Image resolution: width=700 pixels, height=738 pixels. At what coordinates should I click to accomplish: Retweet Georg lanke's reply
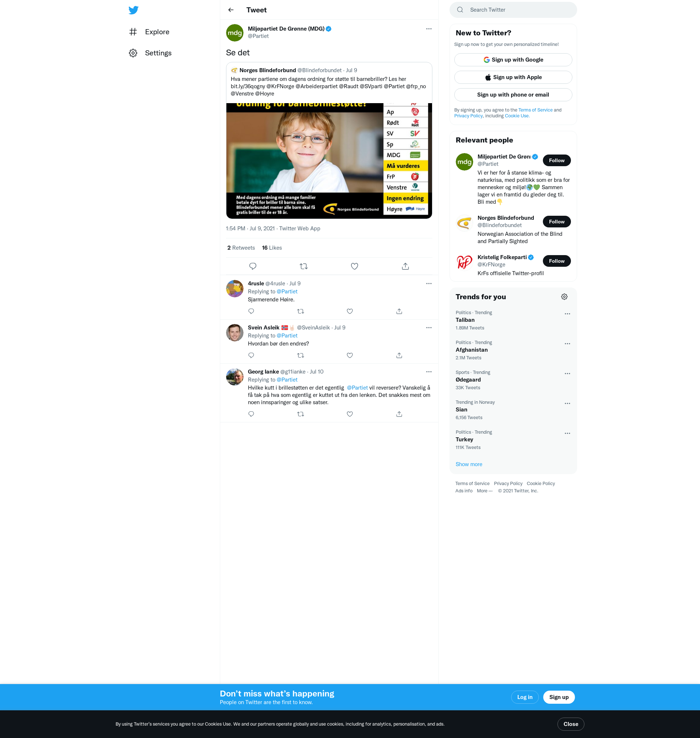point(300,414)
